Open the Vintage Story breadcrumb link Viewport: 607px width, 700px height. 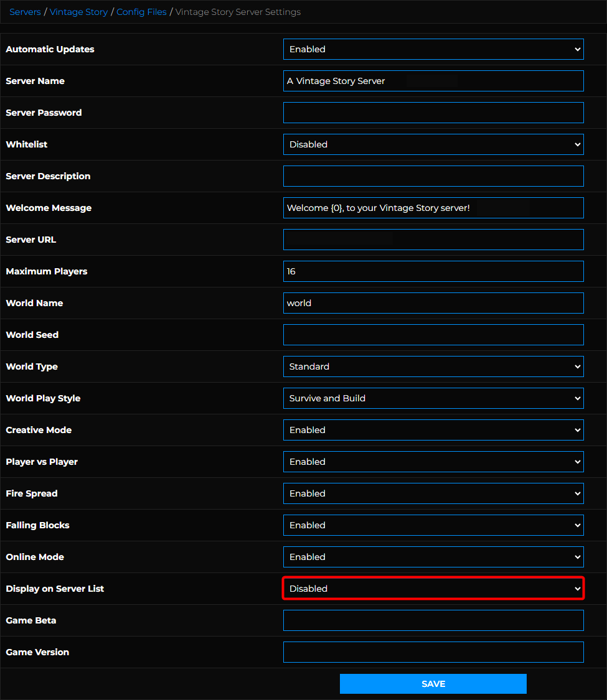click(78, 12)
